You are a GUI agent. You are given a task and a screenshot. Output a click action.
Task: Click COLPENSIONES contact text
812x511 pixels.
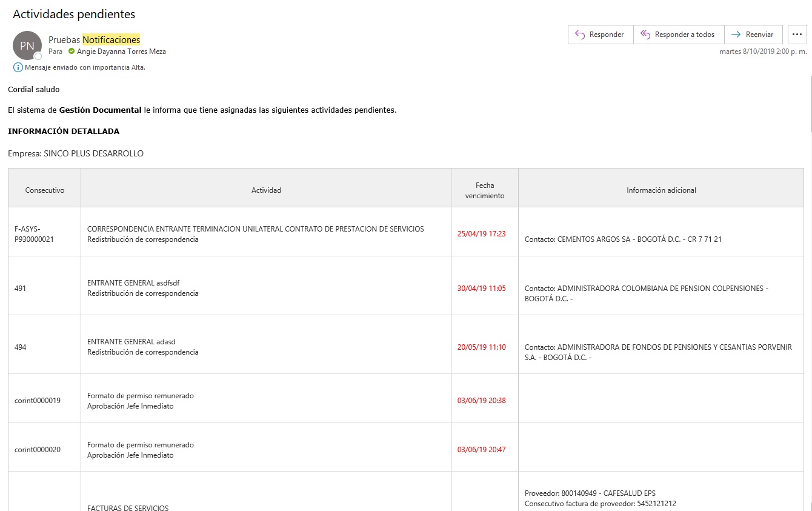[x=646, y=293]
